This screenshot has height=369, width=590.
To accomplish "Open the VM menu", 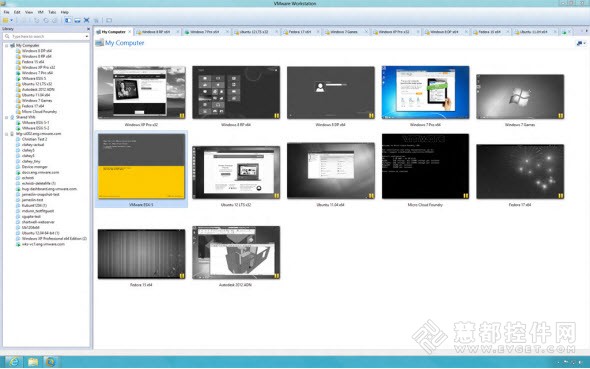I will (41, 12).
